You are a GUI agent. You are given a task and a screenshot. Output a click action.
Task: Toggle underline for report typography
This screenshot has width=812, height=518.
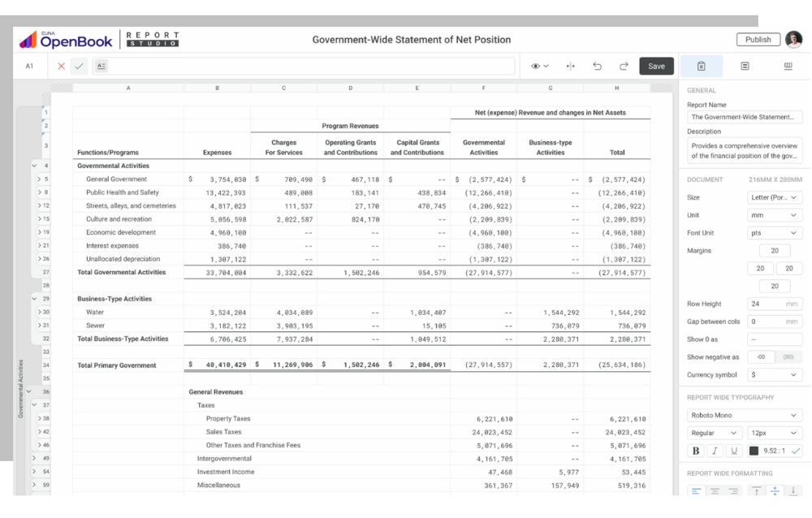(x=734, y=451)
